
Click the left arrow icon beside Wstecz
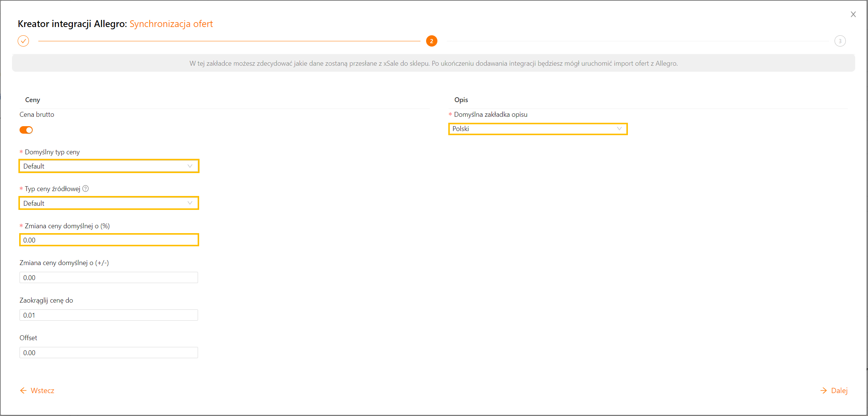pyautogui.click(x=23, y=390)
